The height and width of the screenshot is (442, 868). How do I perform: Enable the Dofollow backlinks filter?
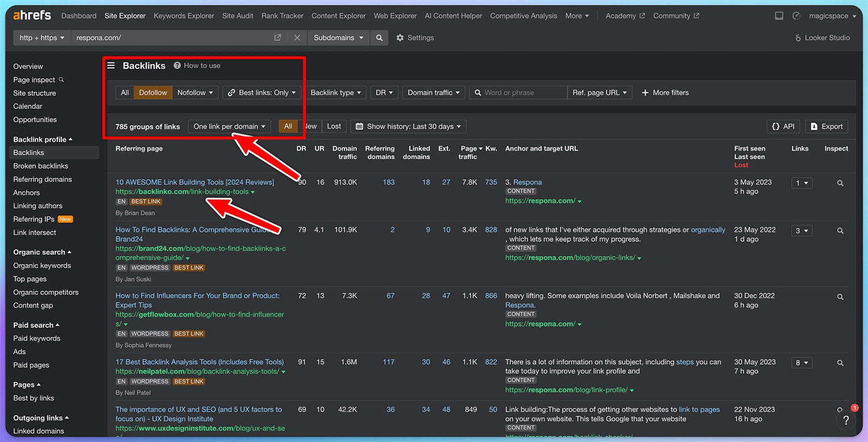[152, 92]
